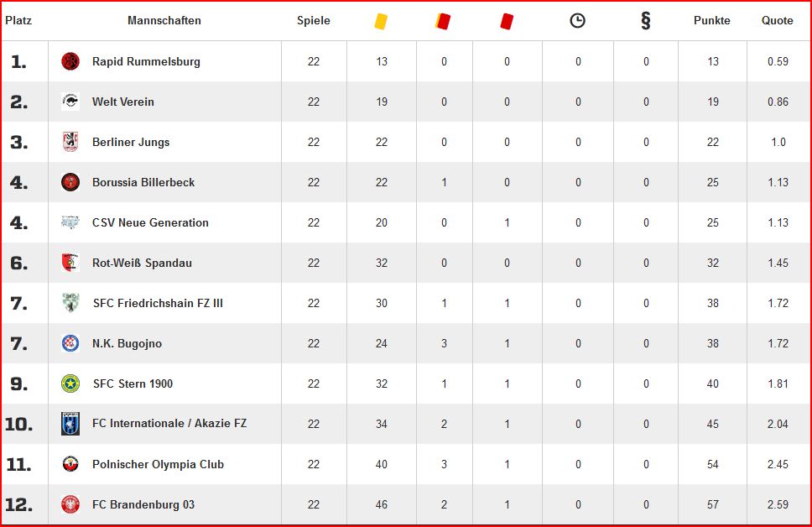The image size is (812, 527).
Task: Open the Polnischer Olympia Club team link
Action: coord(158,464)
